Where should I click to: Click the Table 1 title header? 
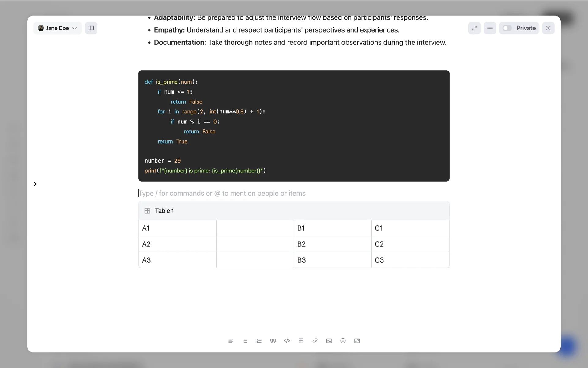pos(164,211)
